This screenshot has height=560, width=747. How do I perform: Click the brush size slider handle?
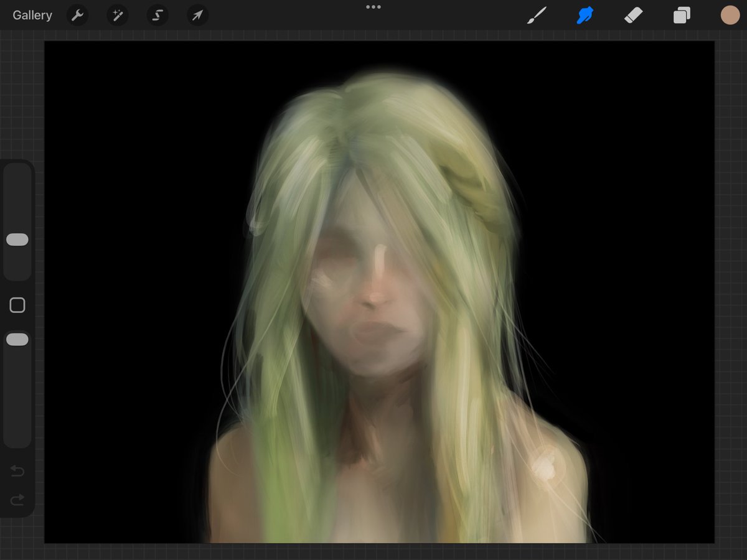click(x=17, y=240)
